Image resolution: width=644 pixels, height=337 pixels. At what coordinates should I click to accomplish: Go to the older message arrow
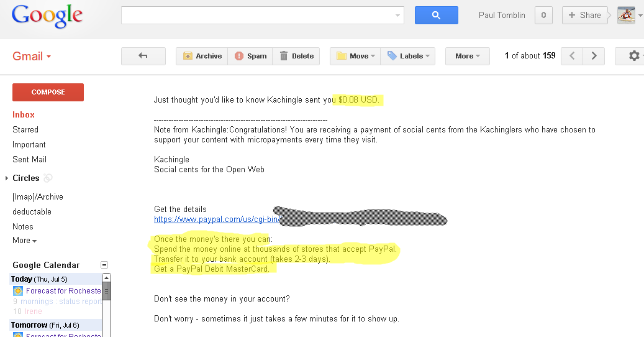point(594,56)
